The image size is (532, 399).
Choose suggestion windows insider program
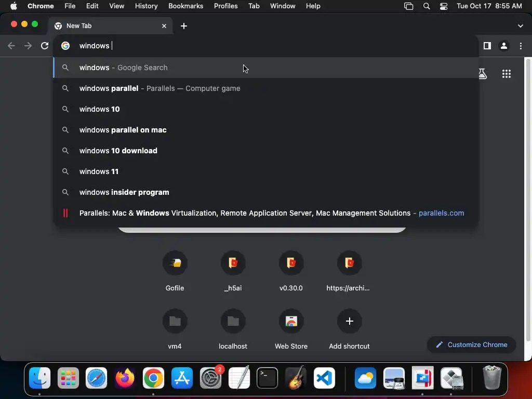coord(265,192)
